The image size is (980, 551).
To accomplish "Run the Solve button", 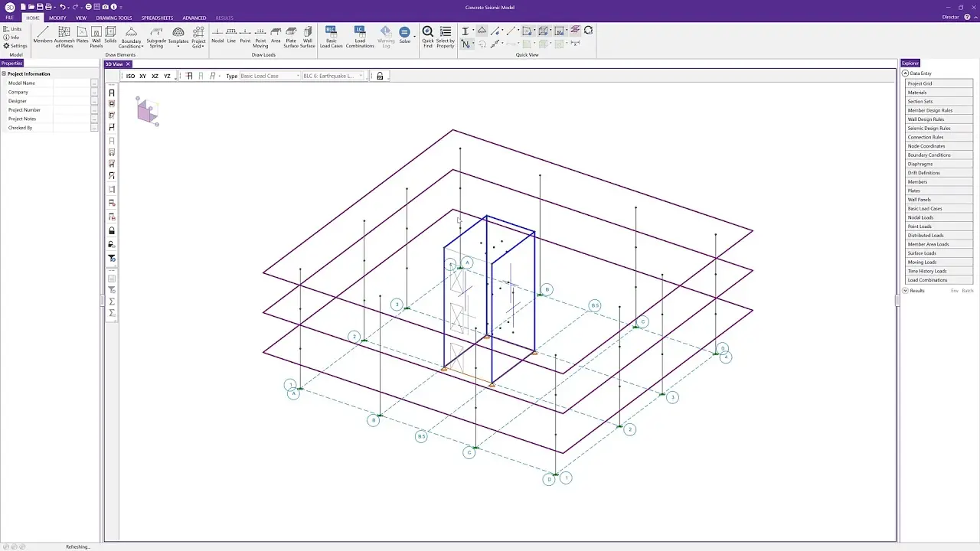I will pos(405,35).
